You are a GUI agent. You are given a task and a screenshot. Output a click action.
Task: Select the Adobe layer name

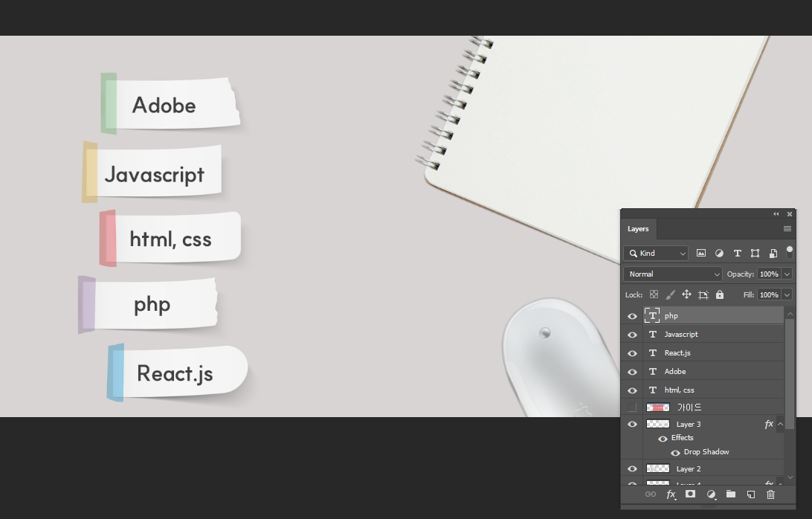tap(674, 371)
